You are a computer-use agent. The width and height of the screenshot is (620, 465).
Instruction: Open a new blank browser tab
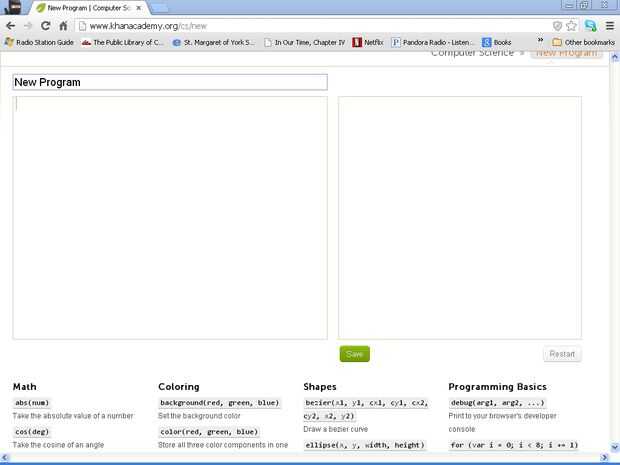click(x=159, y=8)
